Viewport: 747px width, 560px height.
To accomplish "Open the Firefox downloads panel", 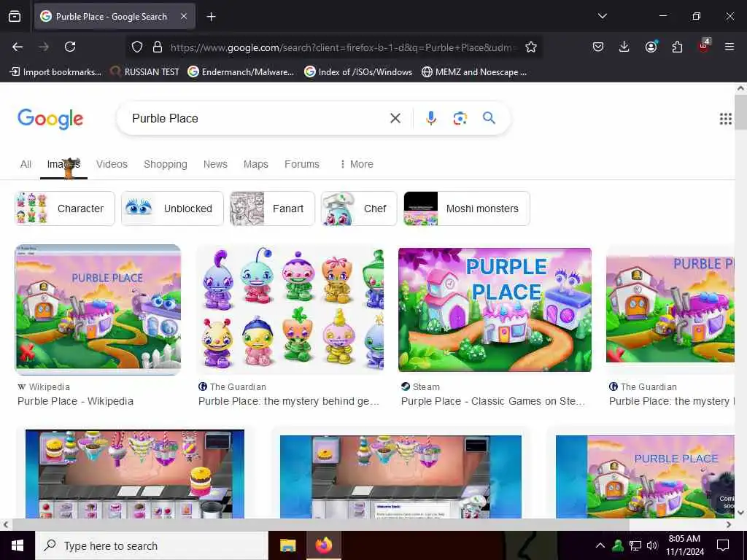I will pos(624,47).
